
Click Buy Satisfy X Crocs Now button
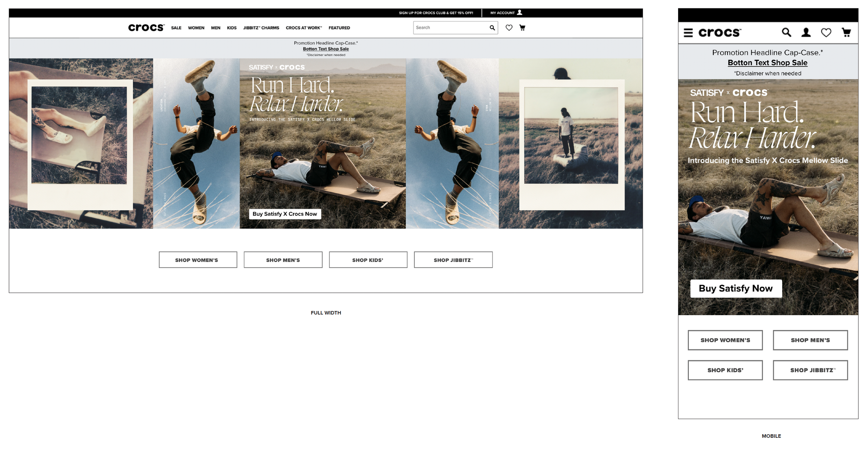tap(285, 214)
